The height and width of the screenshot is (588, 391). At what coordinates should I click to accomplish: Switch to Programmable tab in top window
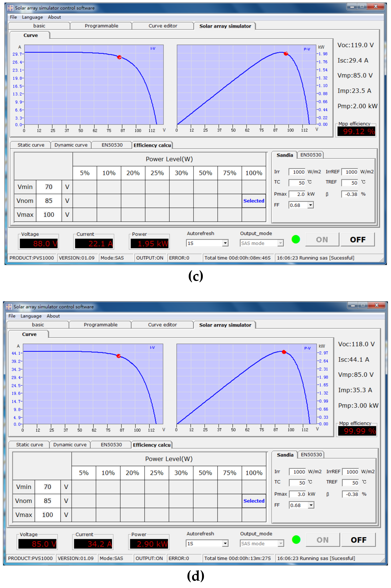click(x=101, y=26)
